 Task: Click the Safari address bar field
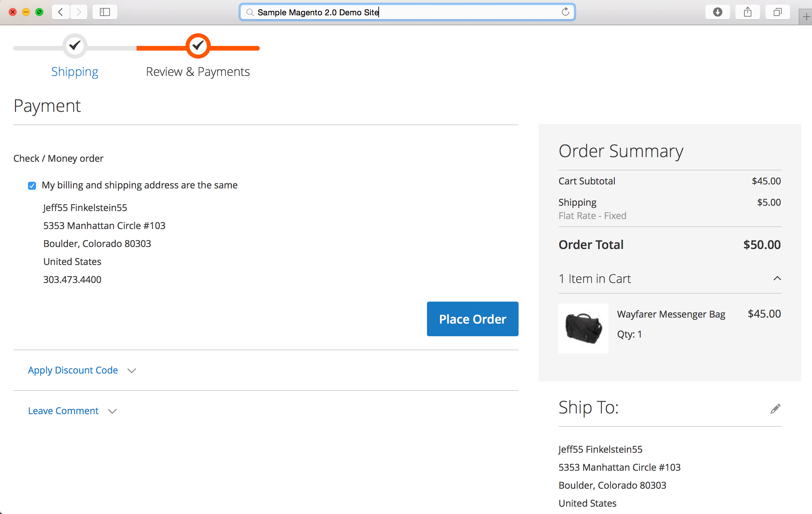(407, 12)
